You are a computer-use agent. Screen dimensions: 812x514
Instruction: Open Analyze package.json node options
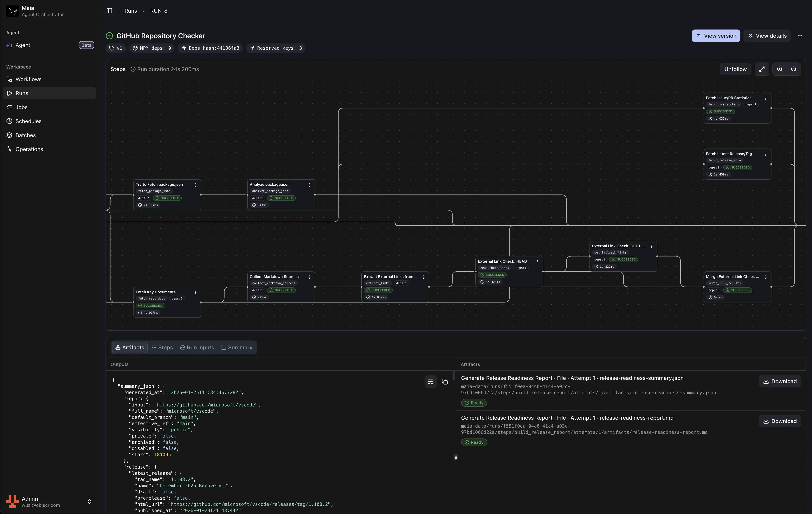point(309,185)
